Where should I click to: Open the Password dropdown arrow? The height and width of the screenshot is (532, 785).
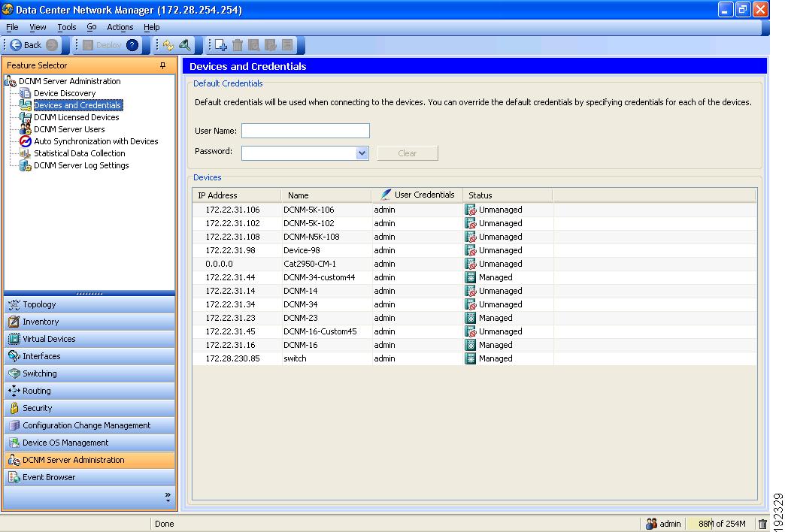362,153
